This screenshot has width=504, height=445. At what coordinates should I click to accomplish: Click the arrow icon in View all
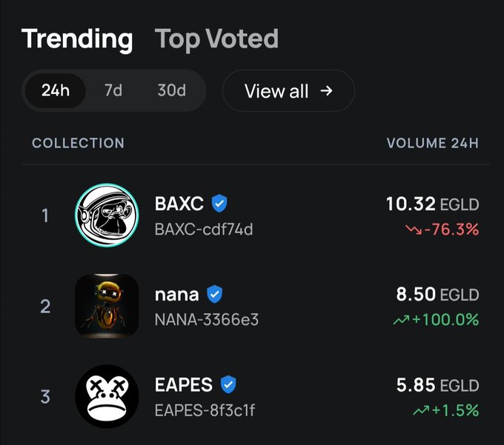pyautogui.click(x=326, y=91)
